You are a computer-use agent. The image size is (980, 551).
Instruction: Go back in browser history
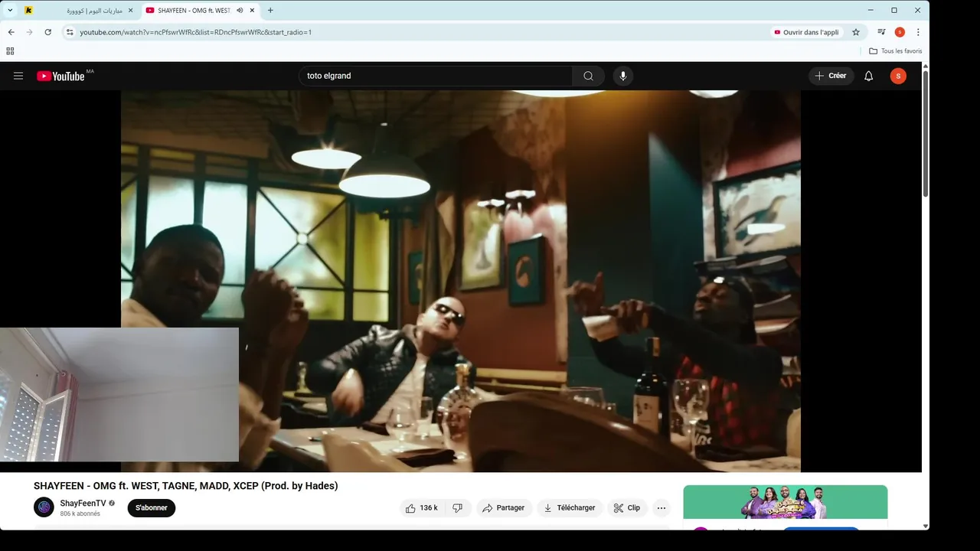[11, 32]
